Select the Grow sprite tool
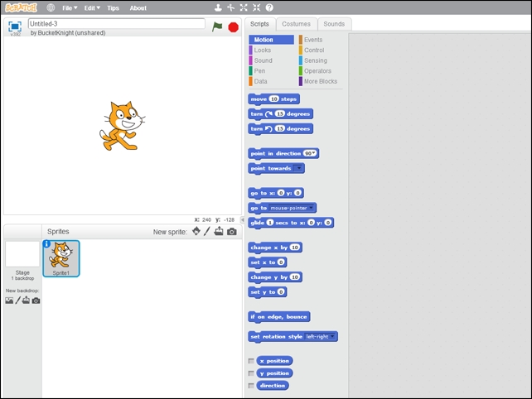This screenshot has width=532, height=399. pyautogui.click(x=244, y=7)
